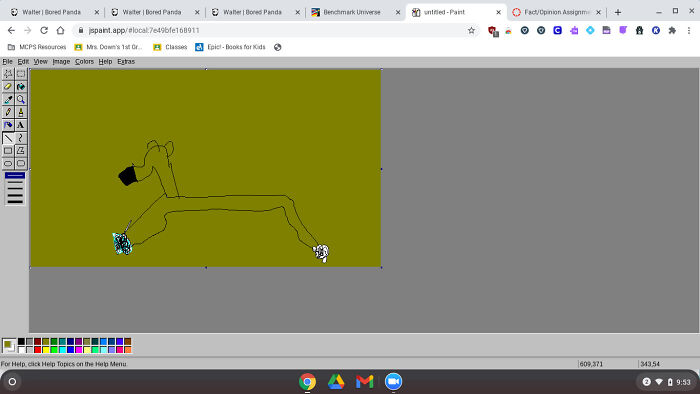Select the fourth line width option
This screenshot has height=394, width=700.
pyautogui.click(x=15, y=195)
